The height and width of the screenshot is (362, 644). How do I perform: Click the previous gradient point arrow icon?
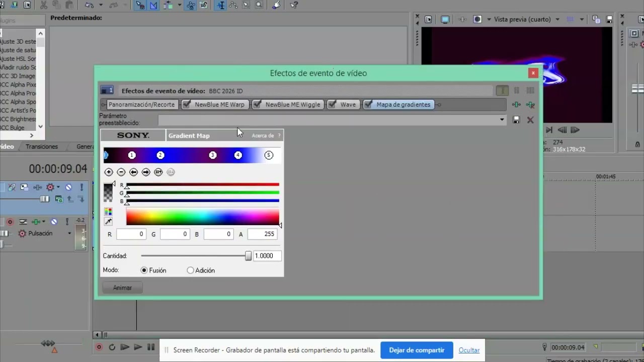133,172
